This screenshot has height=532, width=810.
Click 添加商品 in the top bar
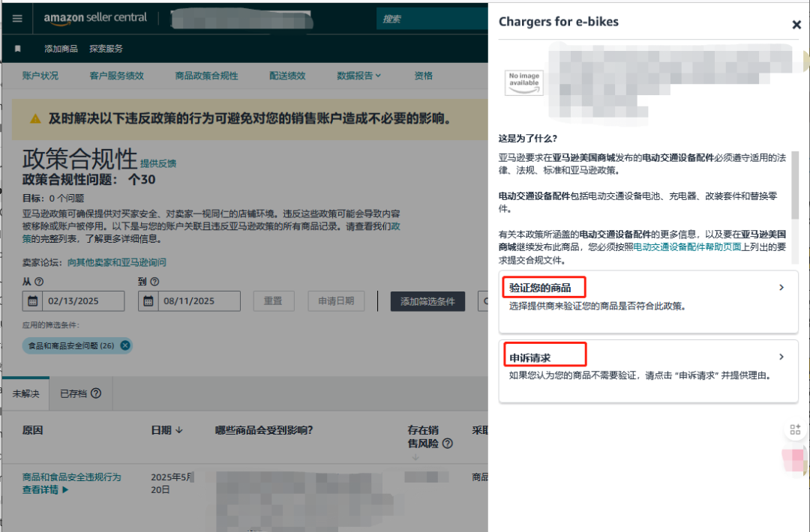click(61, 49)
